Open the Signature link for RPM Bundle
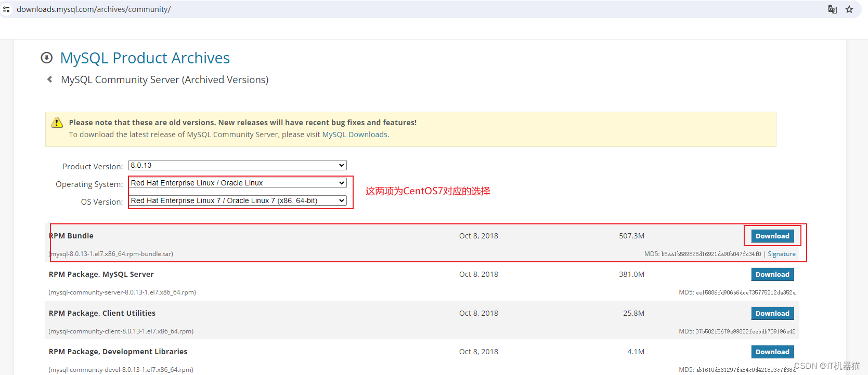The image size is (868, 375). pyautogui.click(x=782, y=254)
